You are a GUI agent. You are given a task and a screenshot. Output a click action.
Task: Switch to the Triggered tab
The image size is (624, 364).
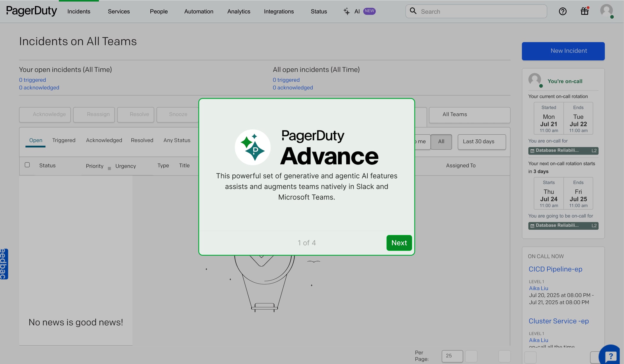click(x=64, y=140)
